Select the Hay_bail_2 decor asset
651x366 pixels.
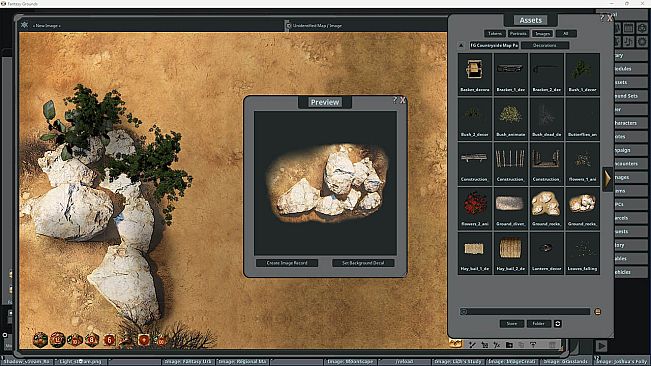510,253
